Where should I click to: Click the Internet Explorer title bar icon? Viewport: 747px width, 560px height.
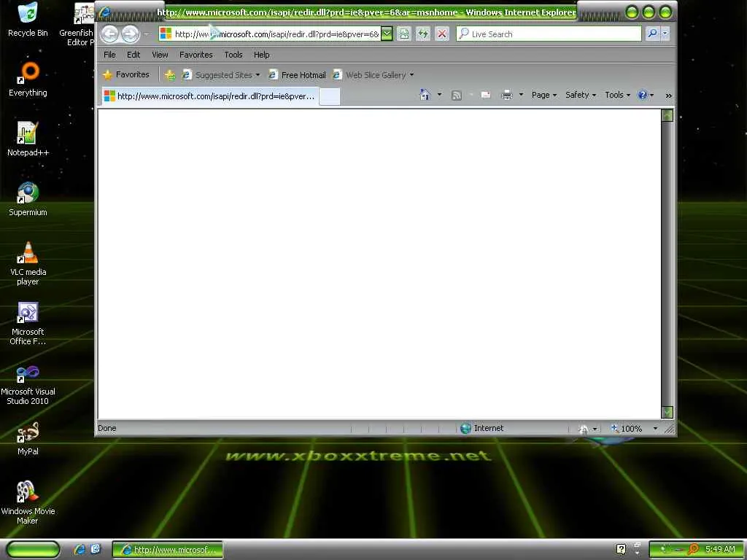tap(104, 12)
